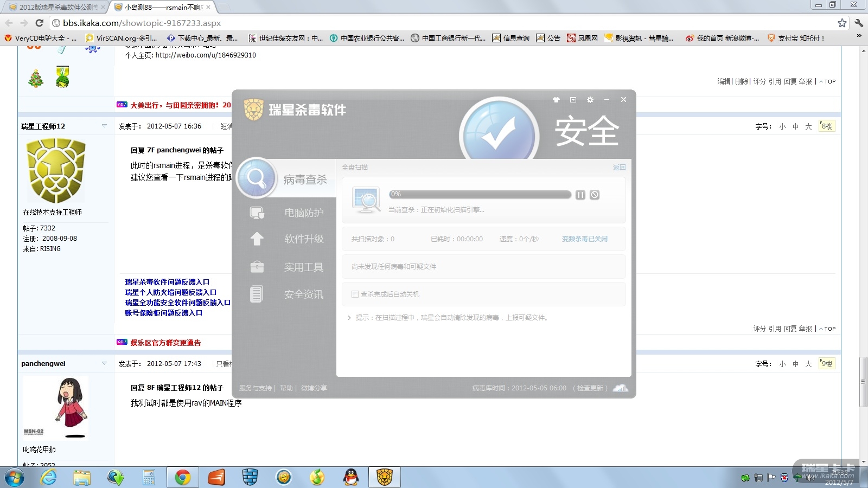Open the 支付宝 bookmark
Image resolution: width=868 pixels, height=488 pixels.
796,38
